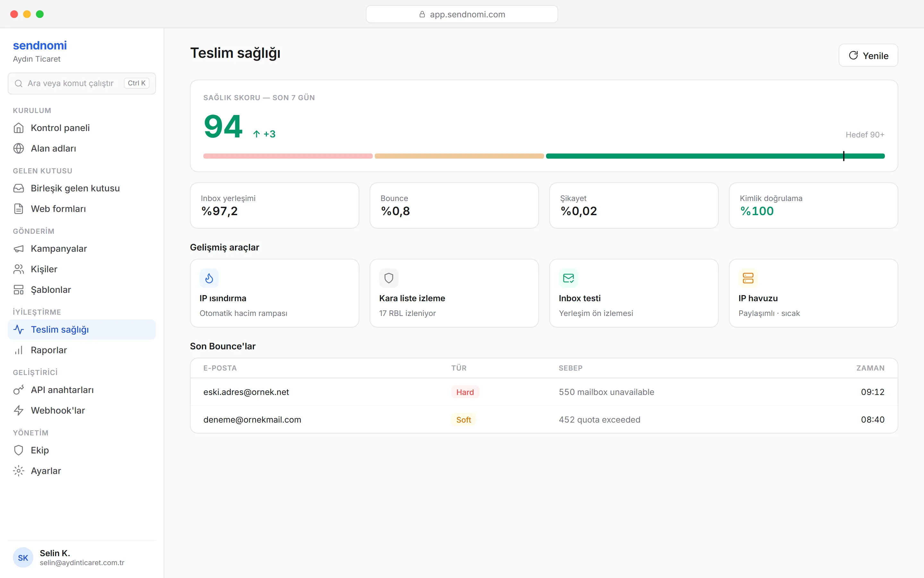Click the API anahtarları key icon
Image resolution: width=924 pixels, height=578 pixels.
18,390
